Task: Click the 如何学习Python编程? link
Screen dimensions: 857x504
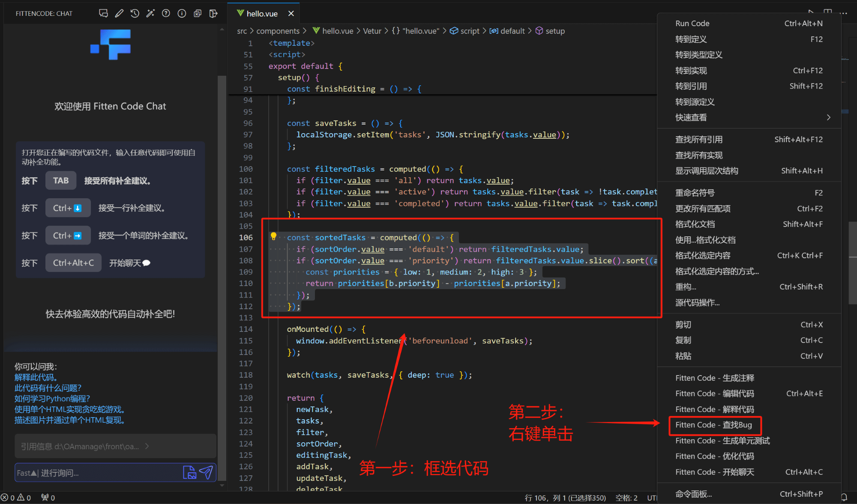Action: point(52,399)
